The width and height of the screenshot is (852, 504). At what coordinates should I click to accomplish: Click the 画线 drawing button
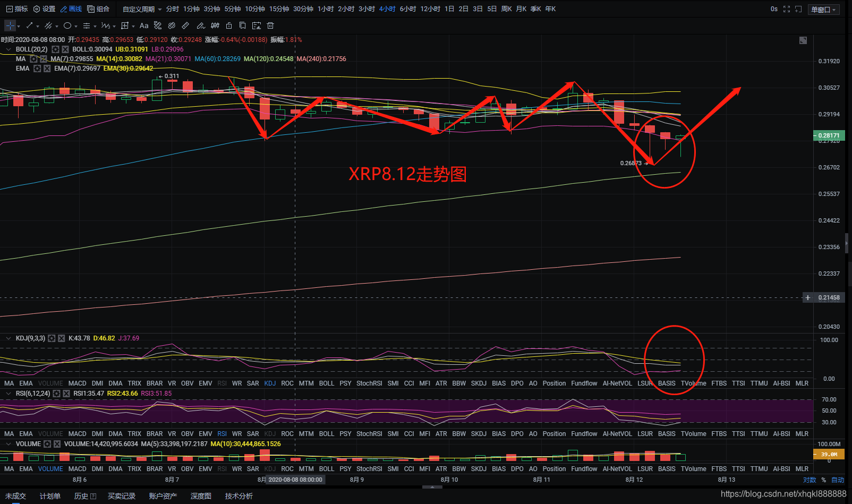(x=71, y=9)
